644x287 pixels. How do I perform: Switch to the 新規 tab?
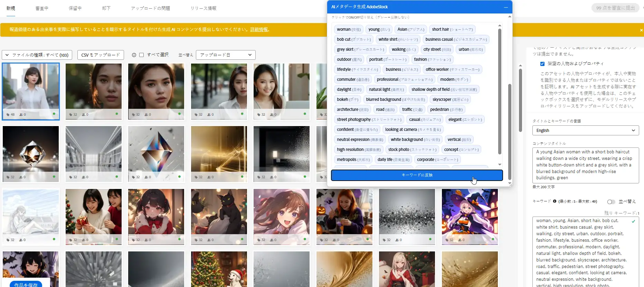11,8
